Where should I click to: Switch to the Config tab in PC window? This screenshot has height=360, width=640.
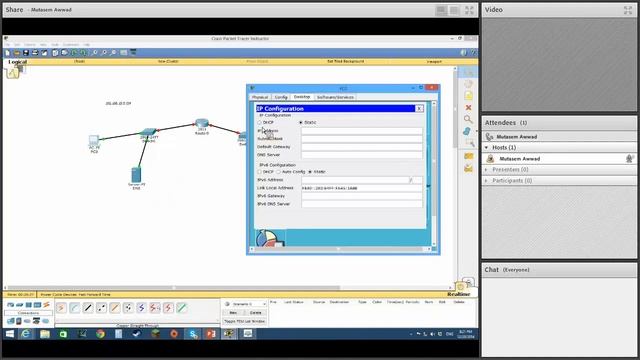[281, 97]
